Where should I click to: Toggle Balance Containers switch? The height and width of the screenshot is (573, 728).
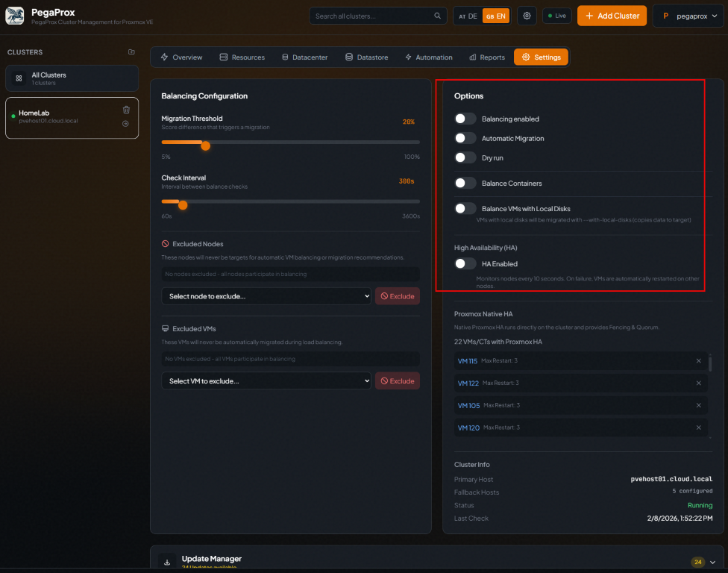coord(465,184)
